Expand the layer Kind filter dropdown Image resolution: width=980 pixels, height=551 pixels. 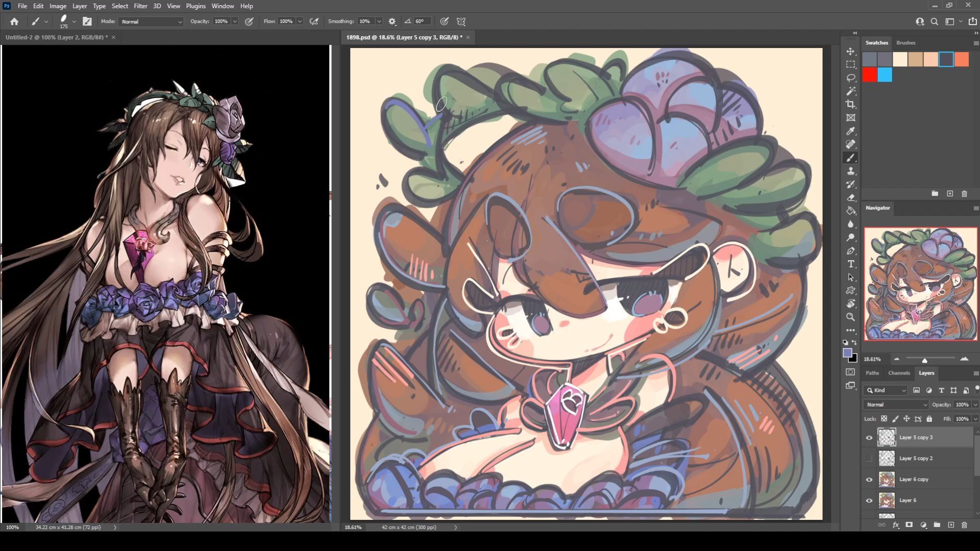[x=889, y=390]
